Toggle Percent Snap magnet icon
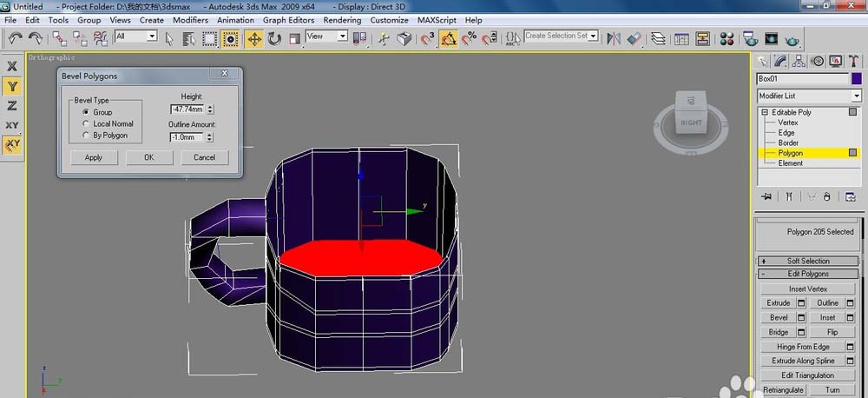This screenshot has width=868, height=398. point(469,39)
